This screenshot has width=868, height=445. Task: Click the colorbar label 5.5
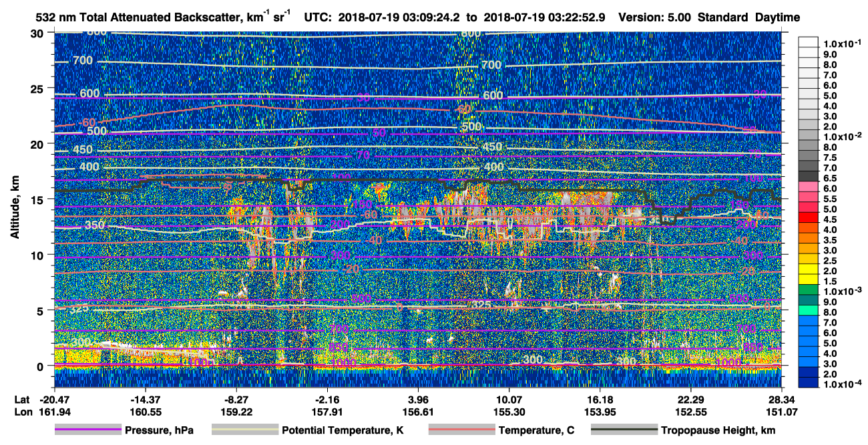point(831,199)
